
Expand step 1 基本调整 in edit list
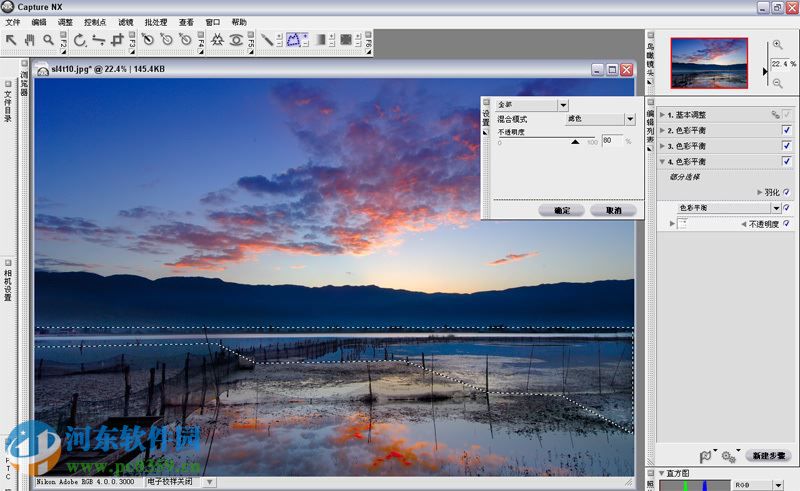point(662,115)
